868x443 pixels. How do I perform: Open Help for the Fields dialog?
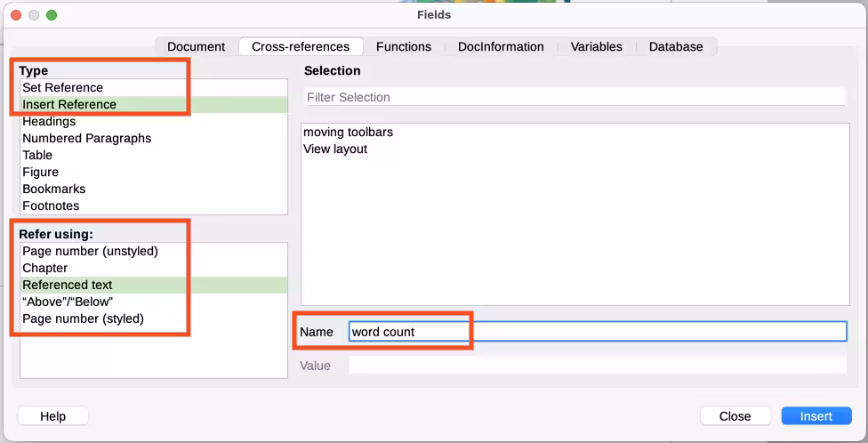pyautogui.click(x=53, y=415)
